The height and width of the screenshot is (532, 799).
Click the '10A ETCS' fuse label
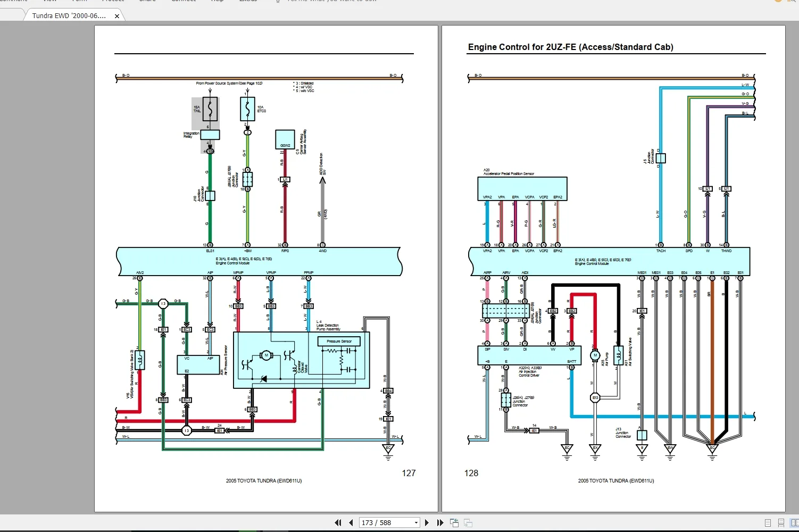coord(261,109)
